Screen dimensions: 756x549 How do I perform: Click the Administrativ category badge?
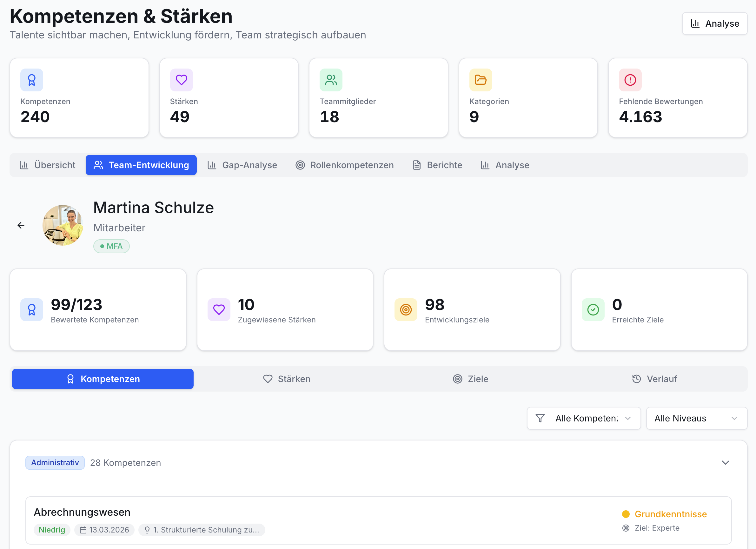pos(55,463)
